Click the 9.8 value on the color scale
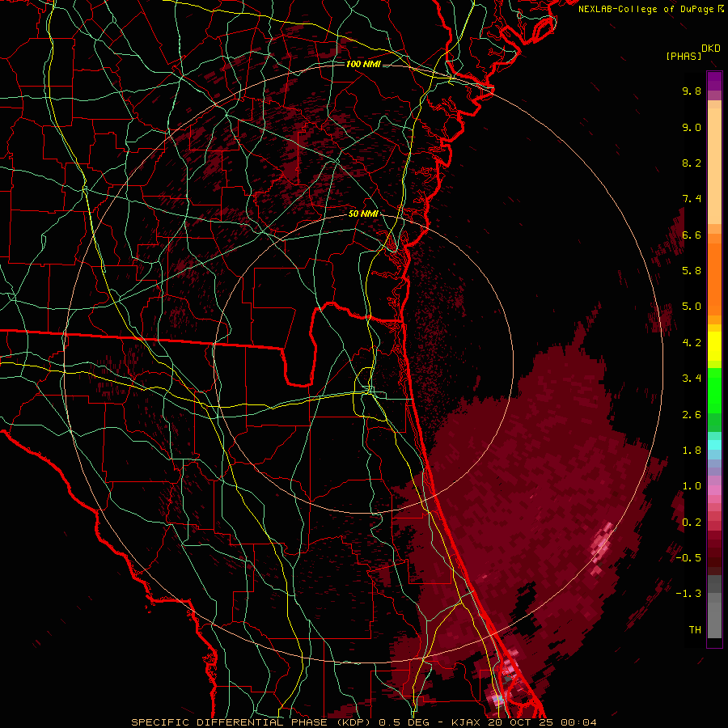The image size is (728, 728). click(692, 91)
